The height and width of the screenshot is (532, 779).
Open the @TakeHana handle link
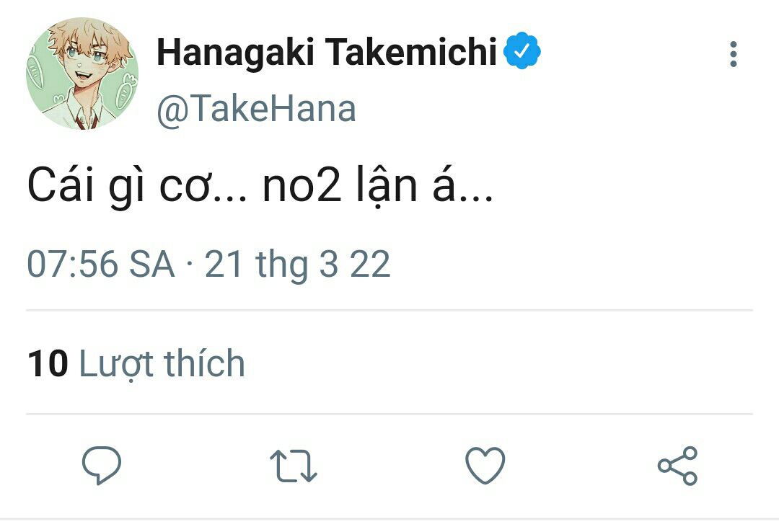(256, 110)
